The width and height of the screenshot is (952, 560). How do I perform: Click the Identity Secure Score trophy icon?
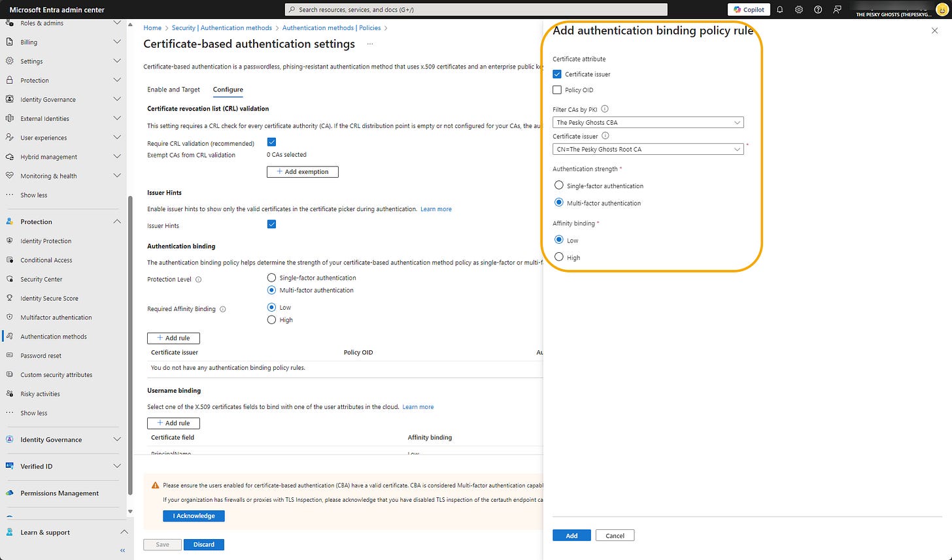pos(9,298)
